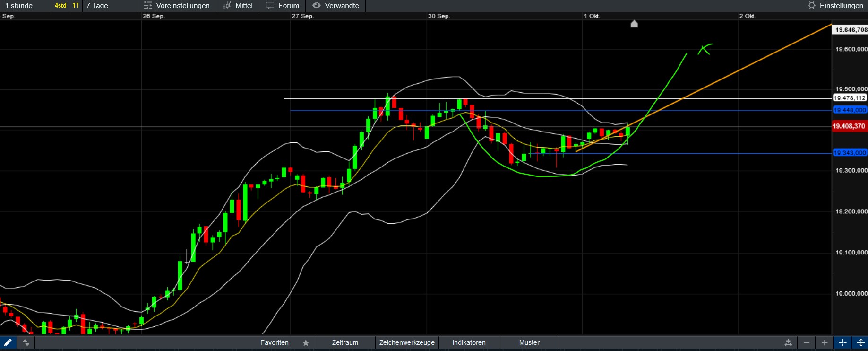Click the upper blue 19.448,000 level label

850,110
